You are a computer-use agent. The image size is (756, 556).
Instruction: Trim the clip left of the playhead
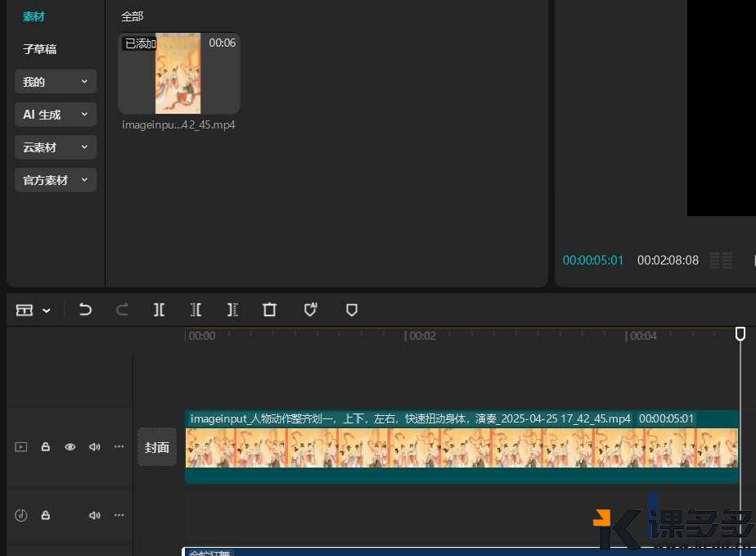pos(196,310)
